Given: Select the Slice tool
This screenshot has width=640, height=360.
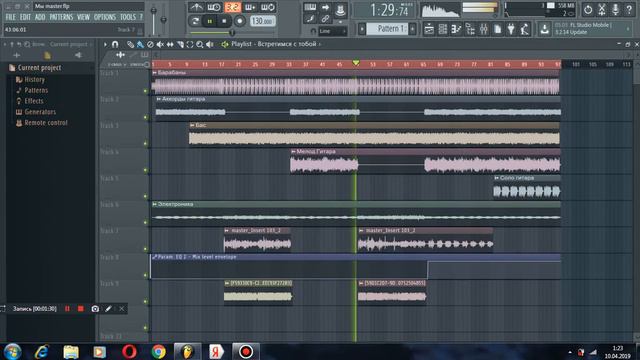Looking at the screenshot, I should click(180, 44).
